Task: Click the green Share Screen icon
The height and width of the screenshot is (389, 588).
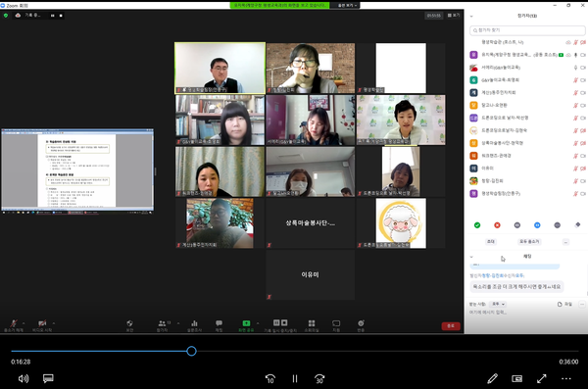Action: point(246,323)
